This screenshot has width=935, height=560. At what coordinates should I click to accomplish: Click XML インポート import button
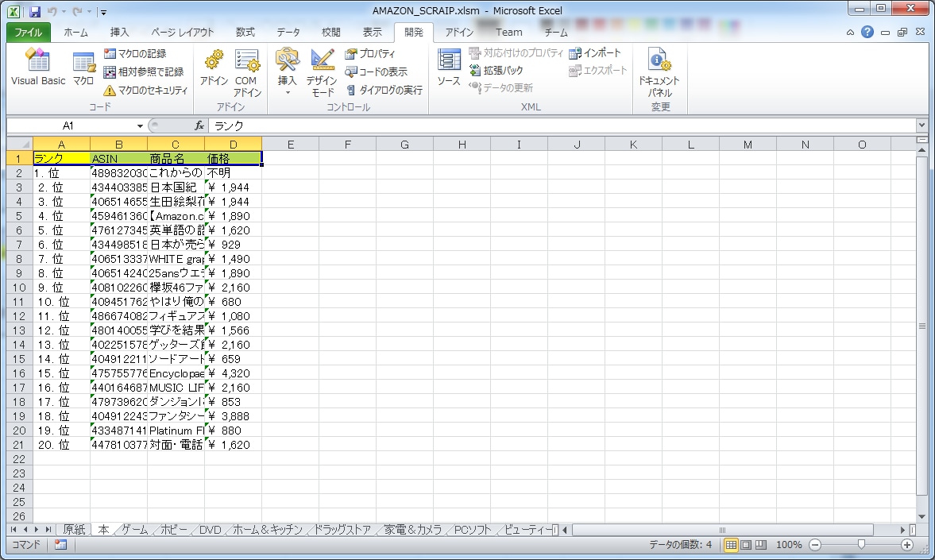click(x=594, y=53)
